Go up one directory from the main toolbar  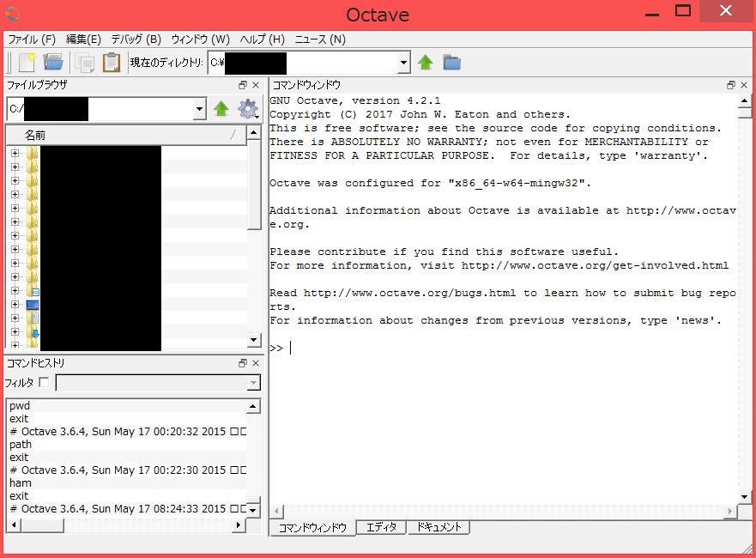[426, 63]
